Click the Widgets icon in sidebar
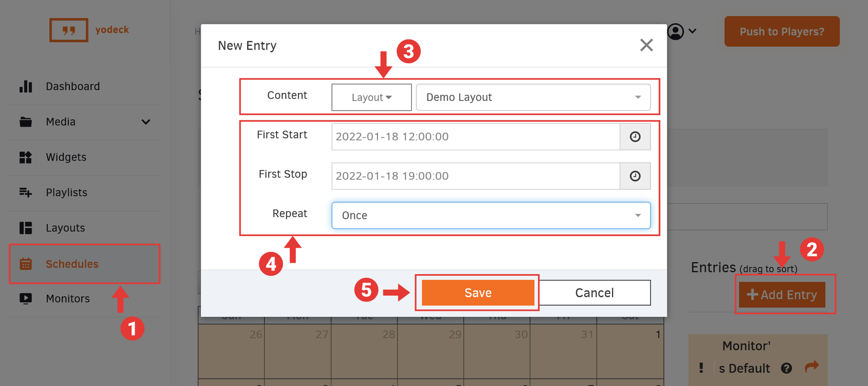The width and height of the screenshot is (868, 386). tap(25, 157)
